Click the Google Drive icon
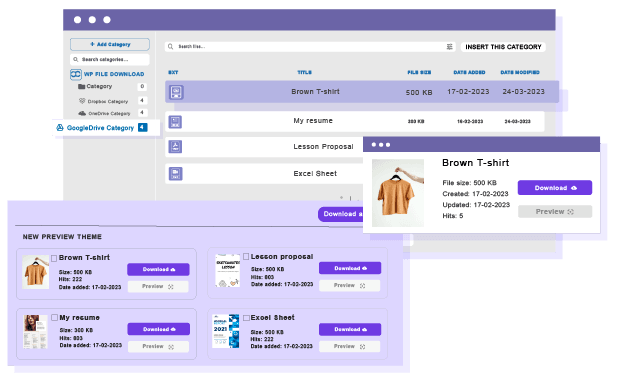Viewport: 630px width, 379px height. (x=60, y=128)
